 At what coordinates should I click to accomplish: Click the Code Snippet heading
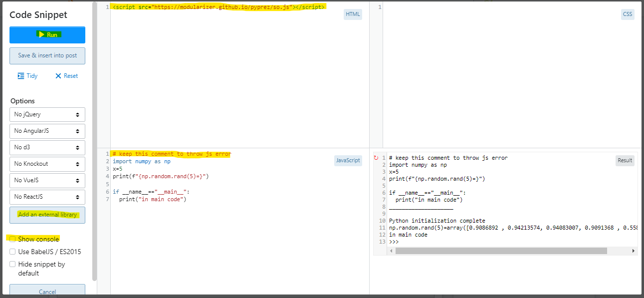[38, 15]
